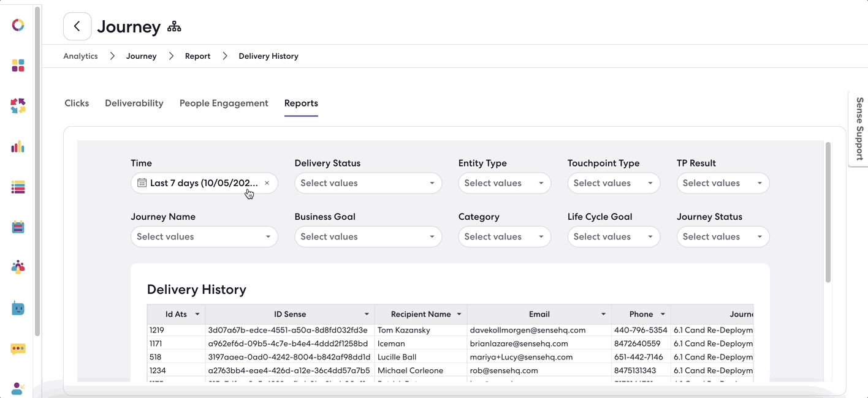This screenshot has height=398, width=868.
Task: Click email rob@sensehq.com
Action: coord(504,370)
